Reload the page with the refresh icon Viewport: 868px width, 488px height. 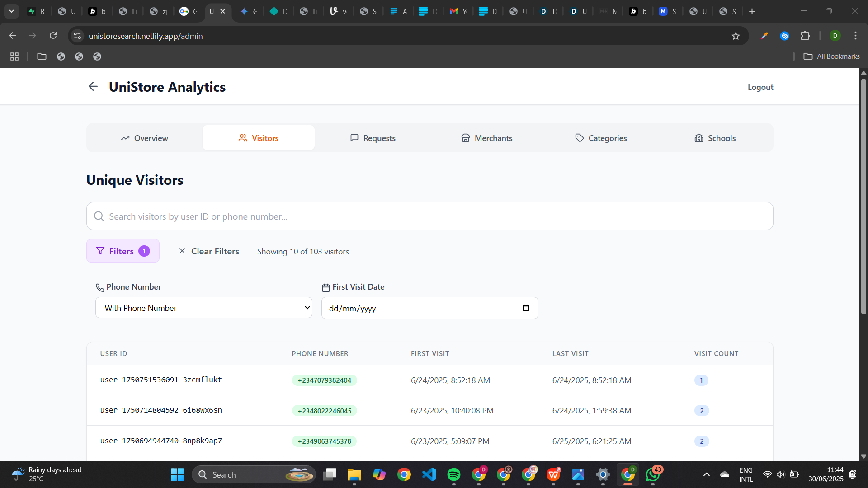point(53,36)
